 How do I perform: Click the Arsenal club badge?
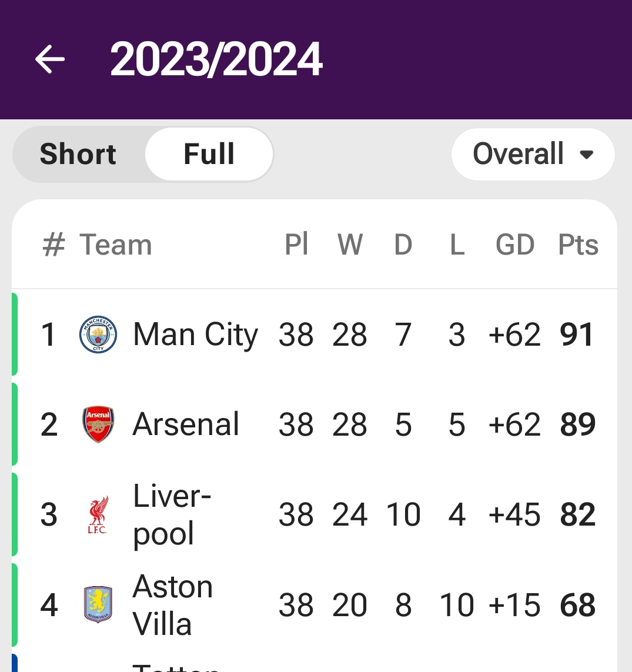point(98,424)
